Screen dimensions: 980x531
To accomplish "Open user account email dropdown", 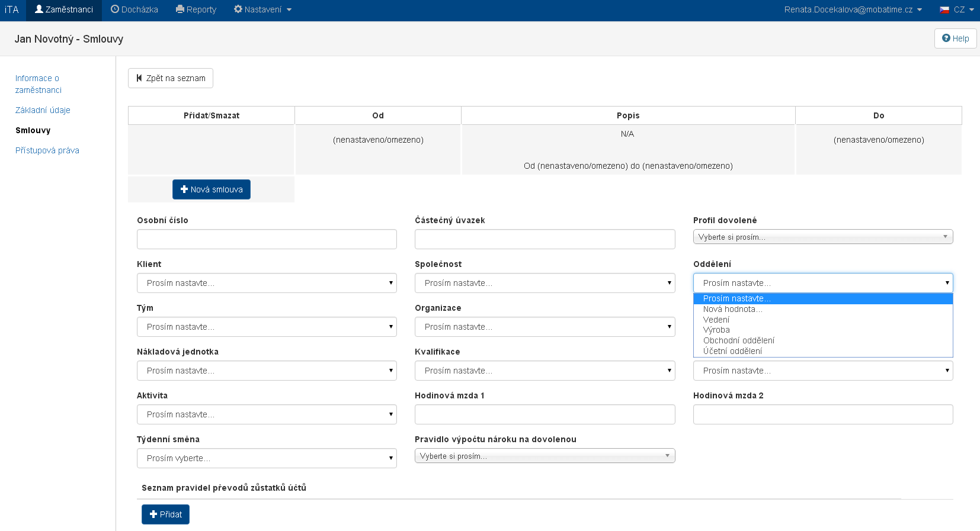I will (853, 10).
